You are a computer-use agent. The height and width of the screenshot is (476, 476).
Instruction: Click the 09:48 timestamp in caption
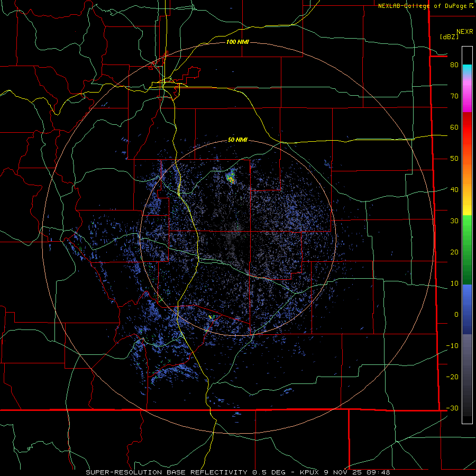pyautogui.click(x=378, y=472)
